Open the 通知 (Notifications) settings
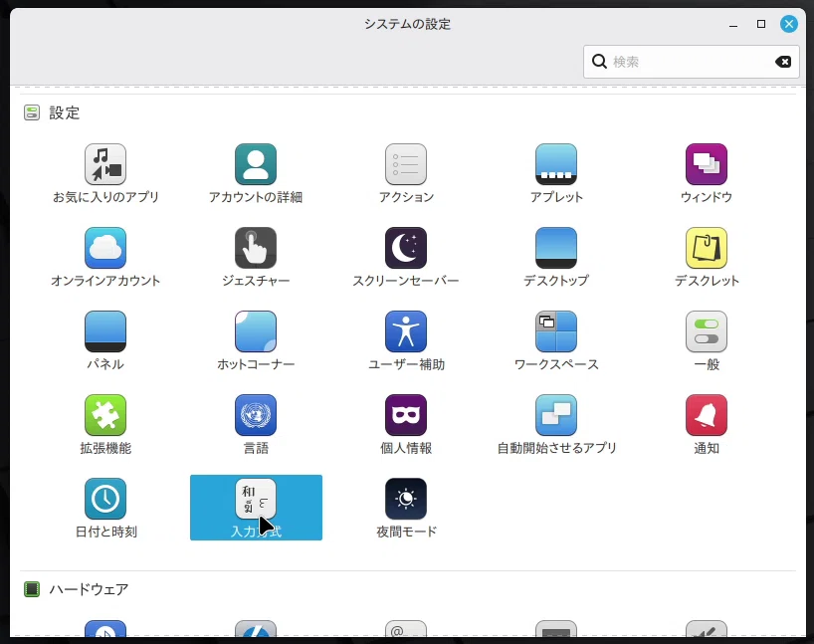This screenshot has height=644, width=814. click(706, 425)
